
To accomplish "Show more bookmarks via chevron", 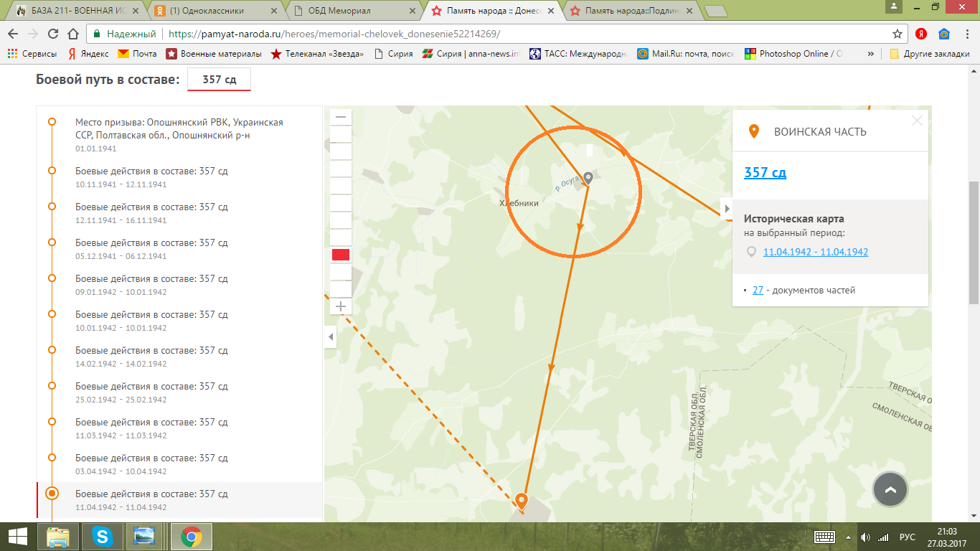I will point(871,54).
